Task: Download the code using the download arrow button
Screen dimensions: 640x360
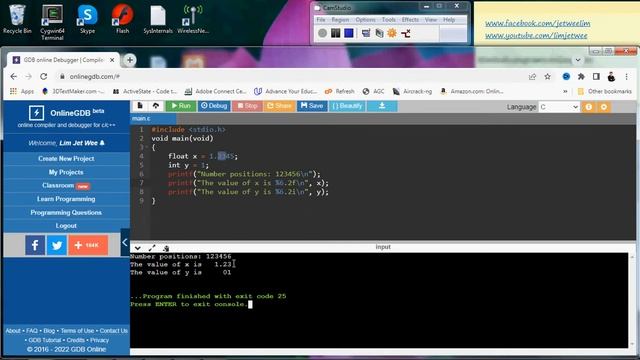Action: point(382,106)
